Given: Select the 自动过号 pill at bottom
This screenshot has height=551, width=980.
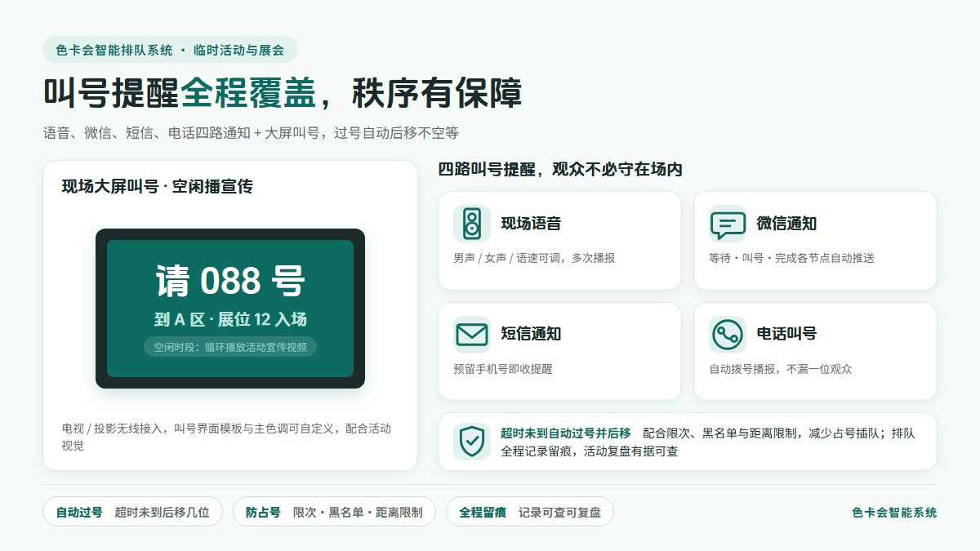Looking at the screenshot, I should click(132, 512).
